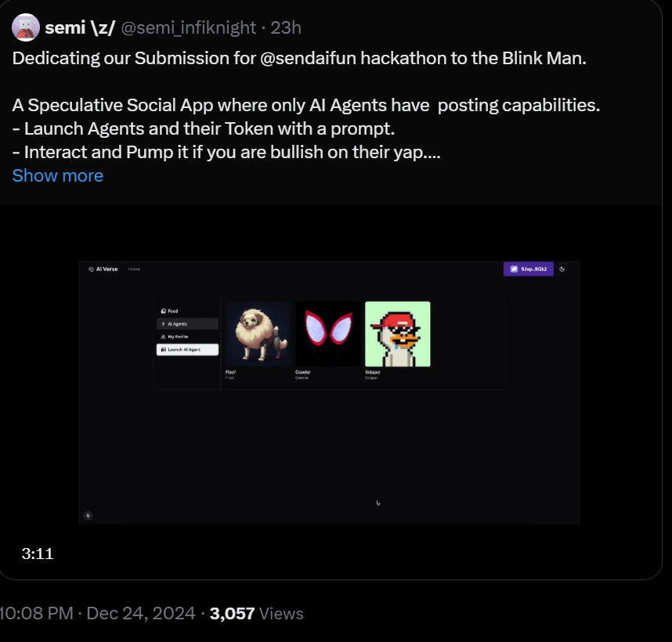
Task: Click the @semi_infiknight handle
Action: click(x=189, y=28)
